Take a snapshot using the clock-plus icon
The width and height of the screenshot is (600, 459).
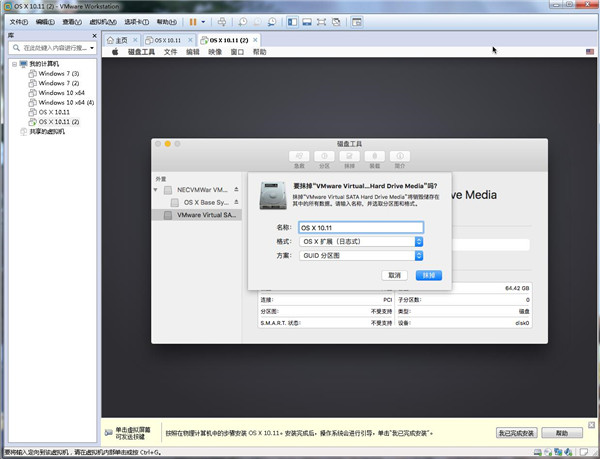(243, 22)
